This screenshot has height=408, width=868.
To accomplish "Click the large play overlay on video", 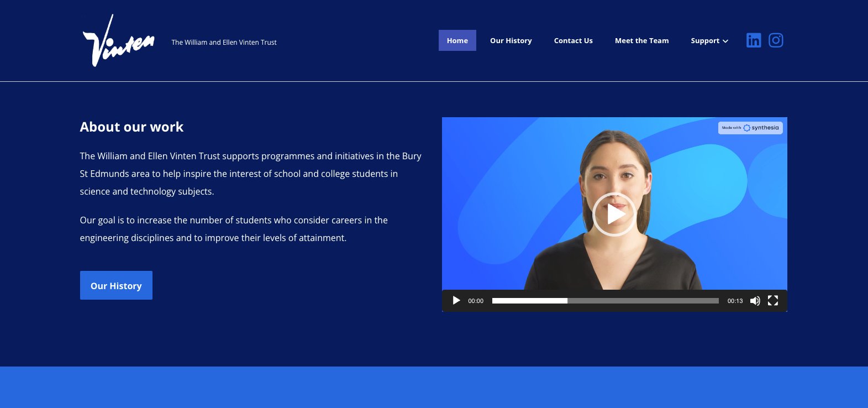I will [614, 215].
